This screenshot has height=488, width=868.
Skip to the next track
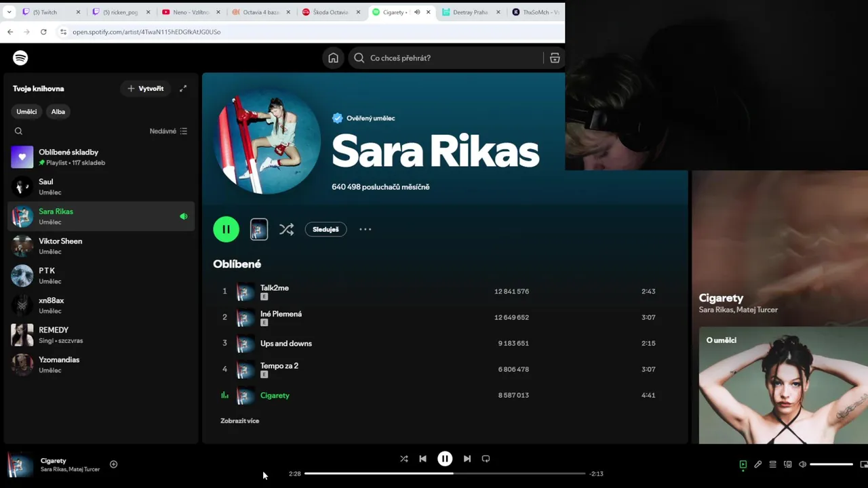point(467,459)
